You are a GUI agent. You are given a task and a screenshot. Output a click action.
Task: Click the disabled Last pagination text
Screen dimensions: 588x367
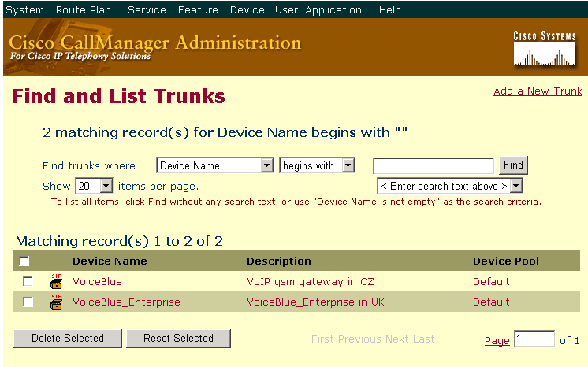(424, 339)
